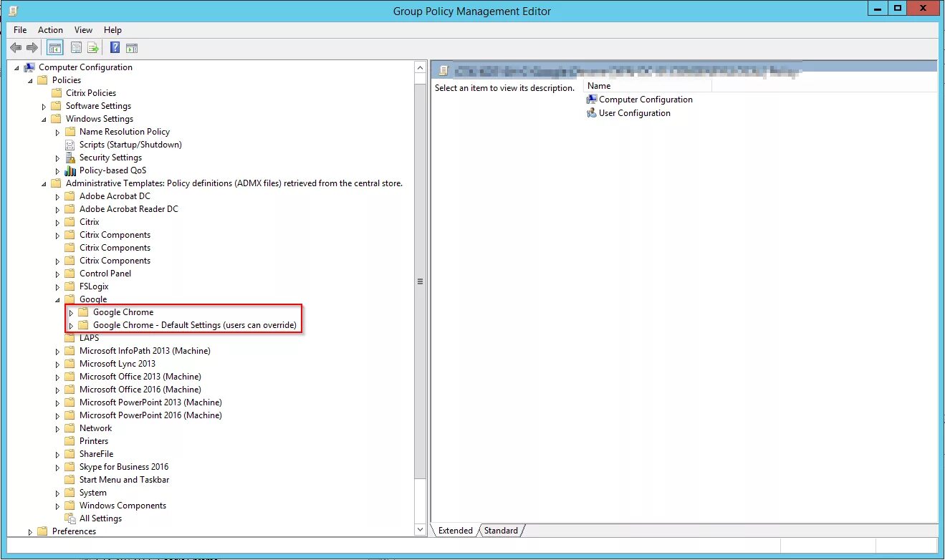Expand Google Chrome - Default Settings node
The image size is (945, 560).
pyautogui.click(x=71, y=326)
